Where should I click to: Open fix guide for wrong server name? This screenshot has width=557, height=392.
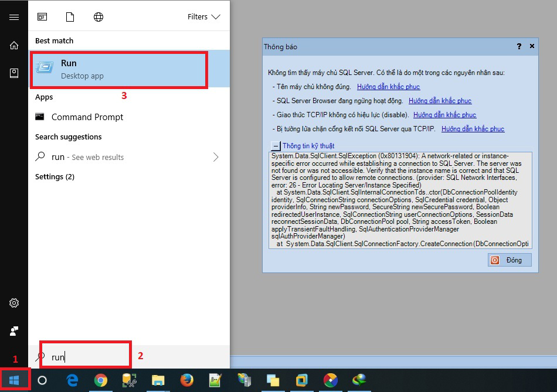388,87
